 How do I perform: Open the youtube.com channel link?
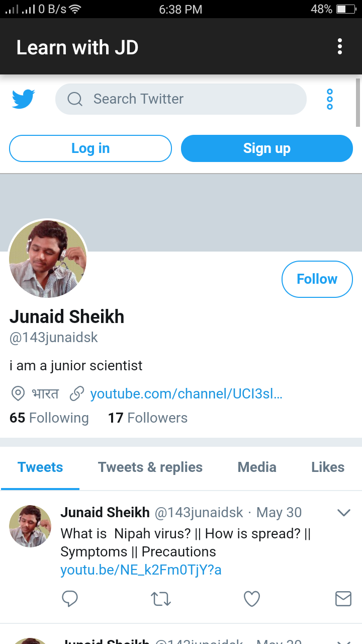pos(186,393)
